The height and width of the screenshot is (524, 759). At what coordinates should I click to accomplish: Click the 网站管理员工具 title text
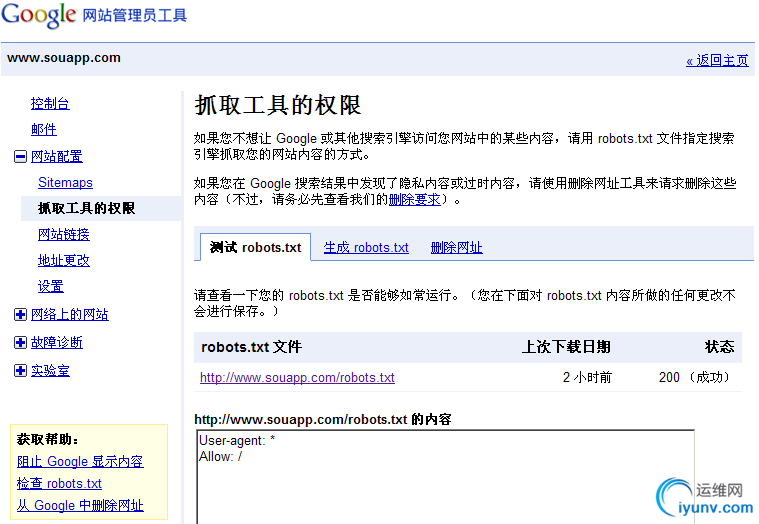[x=135, y=15]
